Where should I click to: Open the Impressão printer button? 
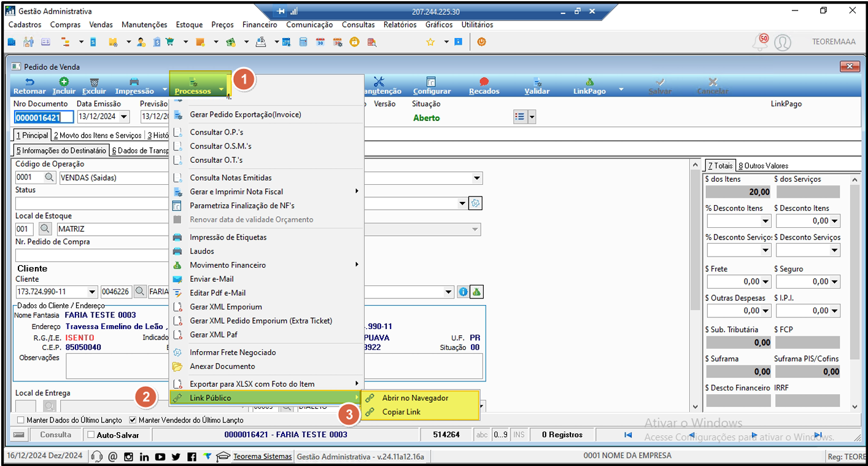point(134,86)
